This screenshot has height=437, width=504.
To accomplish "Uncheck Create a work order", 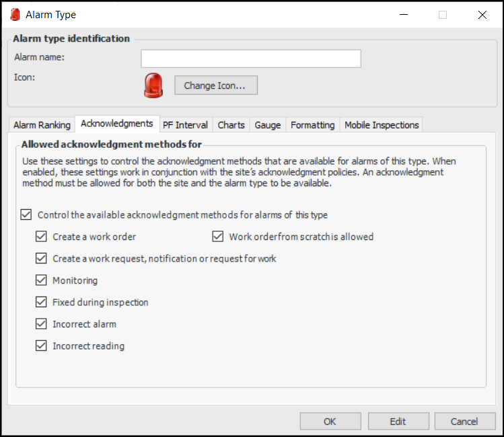I will click(x=42, y=237).
